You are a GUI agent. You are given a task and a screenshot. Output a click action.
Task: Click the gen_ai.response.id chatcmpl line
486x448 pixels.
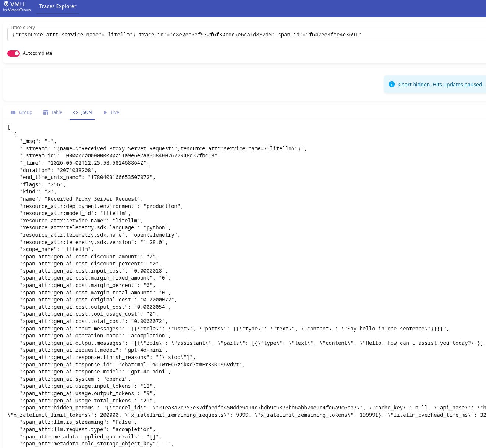coord(132,365)
